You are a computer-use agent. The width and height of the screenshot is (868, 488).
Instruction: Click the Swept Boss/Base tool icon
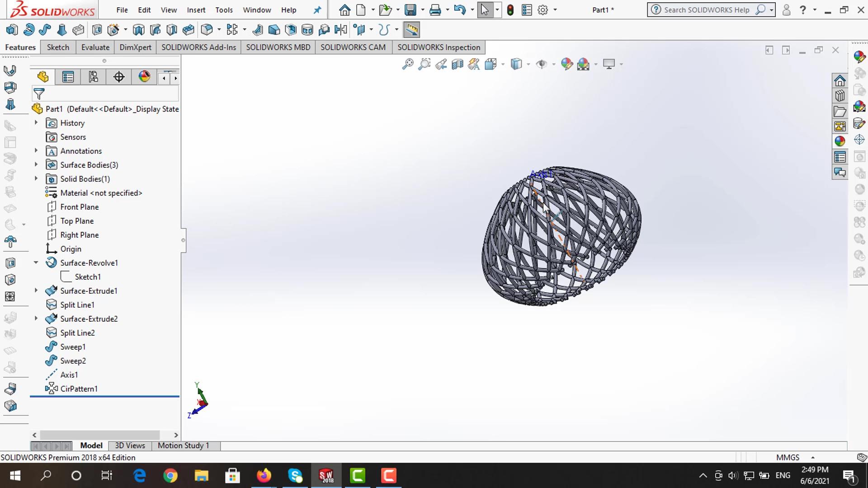(x=45, y=30)
